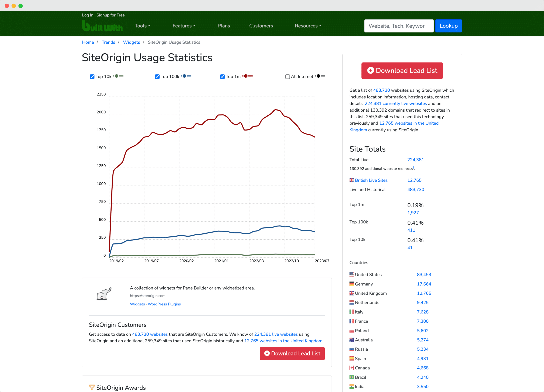The width and height of the screenshot is (544, 392).
Task: Click the flag beside British Live Sites
Action: pyautogui.click(x=351, y=180)
